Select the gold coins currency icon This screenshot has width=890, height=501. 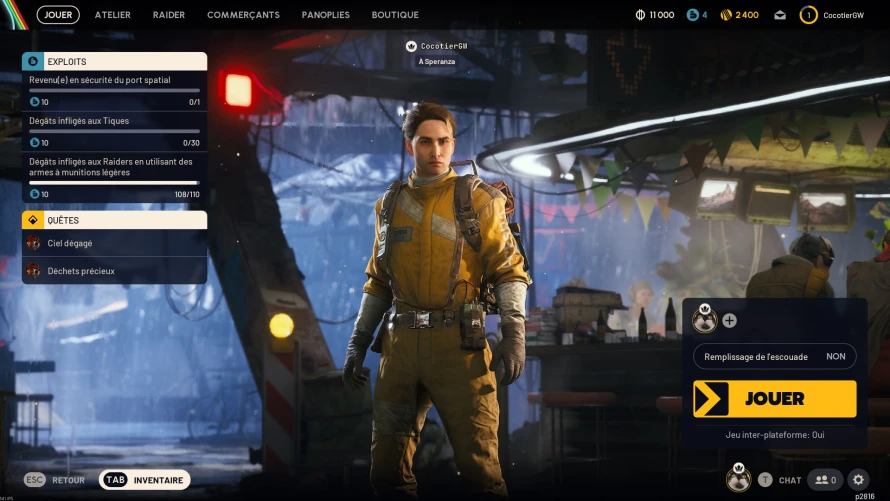726,15
